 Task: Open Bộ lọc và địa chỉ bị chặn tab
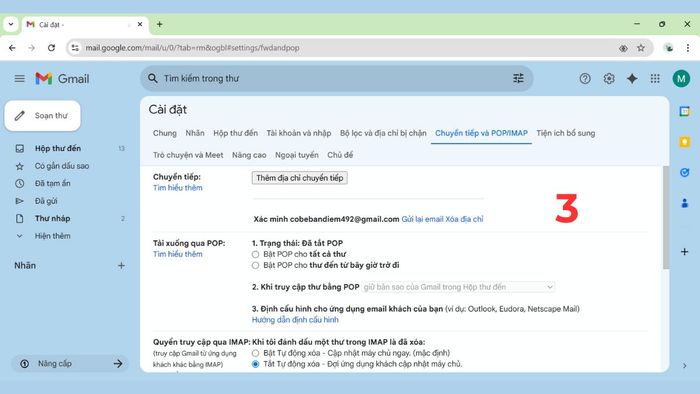[x=383, y=133]
